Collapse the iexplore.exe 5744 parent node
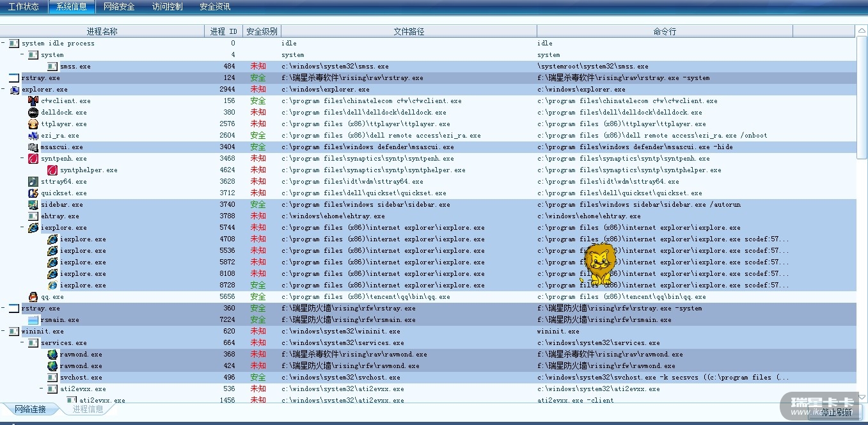 [22, 228]
